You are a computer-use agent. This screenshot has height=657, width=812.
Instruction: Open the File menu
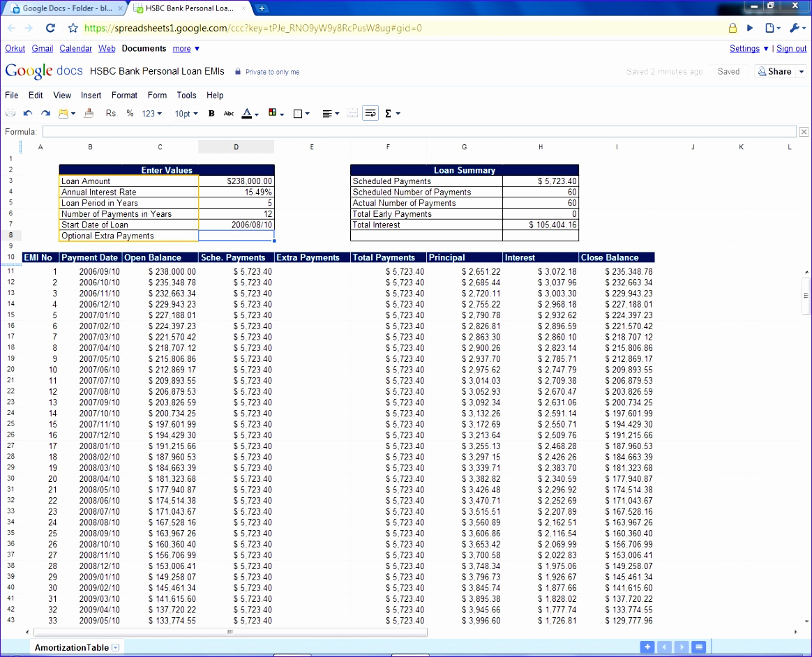(11, 96)
